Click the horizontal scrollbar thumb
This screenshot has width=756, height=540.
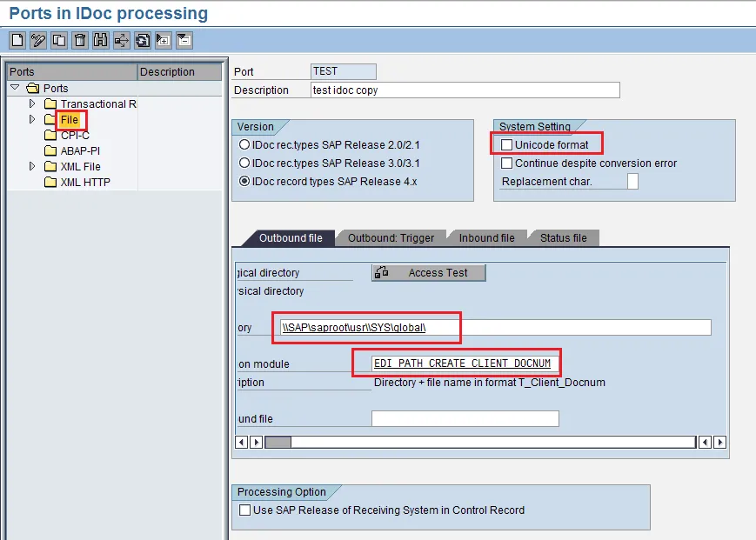[x=278, y=442]
